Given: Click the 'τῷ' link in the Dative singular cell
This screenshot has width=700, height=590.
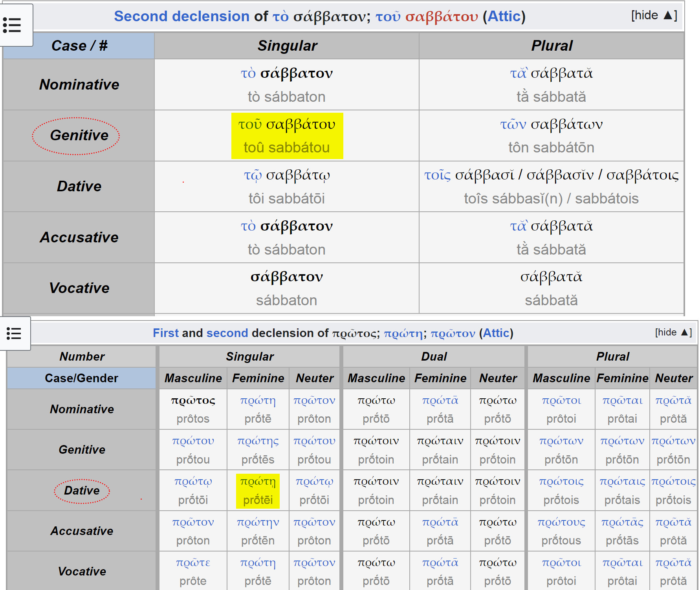Looking at the screenshot, I should click(x=253, y=175).
